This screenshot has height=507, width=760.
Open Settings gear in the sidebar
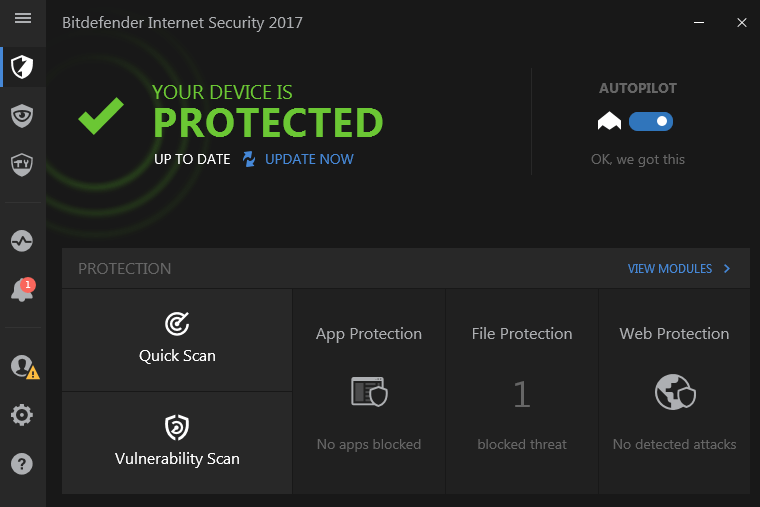pyautogui.click(x=22, y=415)
